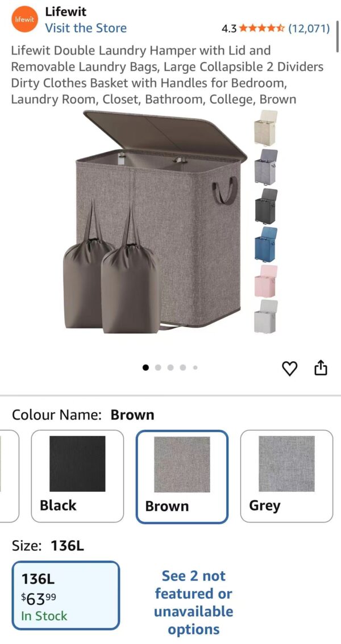Select the 136L size option
The width and height of the screenshot is (341, 644).
[x=66, y=596]
